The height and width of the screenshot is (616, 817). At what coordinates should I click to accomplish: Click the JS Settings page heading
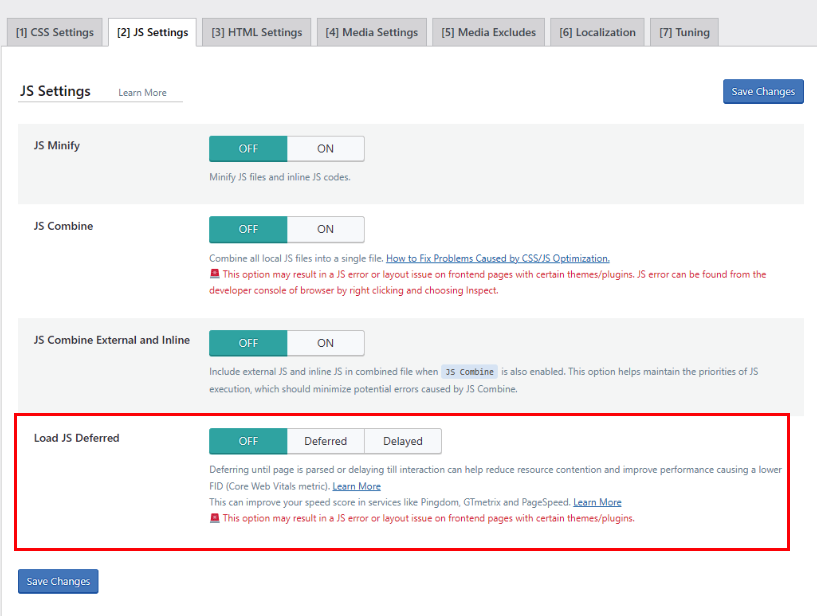pyautogui.click(x=55, y=91)
